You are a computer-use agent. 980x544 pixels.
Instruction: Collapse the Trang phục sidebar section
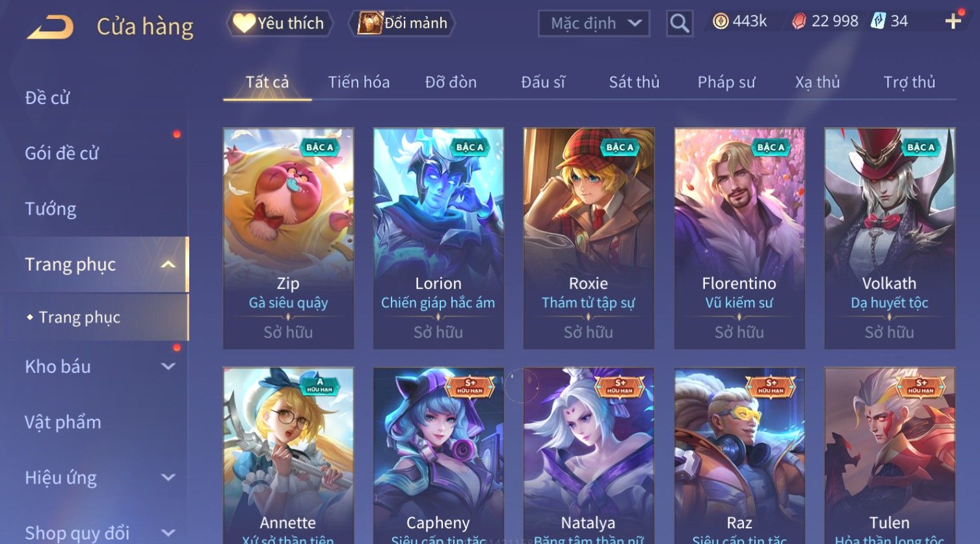pos(168,264)
